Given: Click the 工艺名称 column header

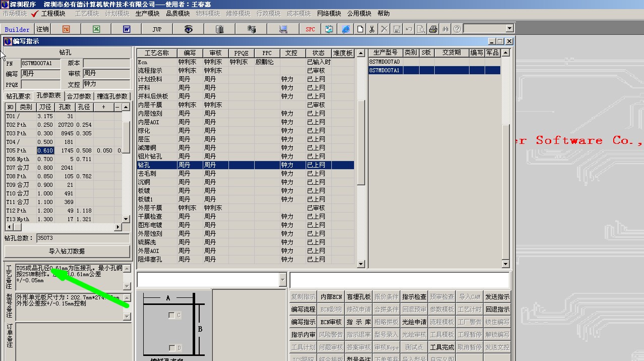Looking at the screenshot, I should click(x=157, y=53).
